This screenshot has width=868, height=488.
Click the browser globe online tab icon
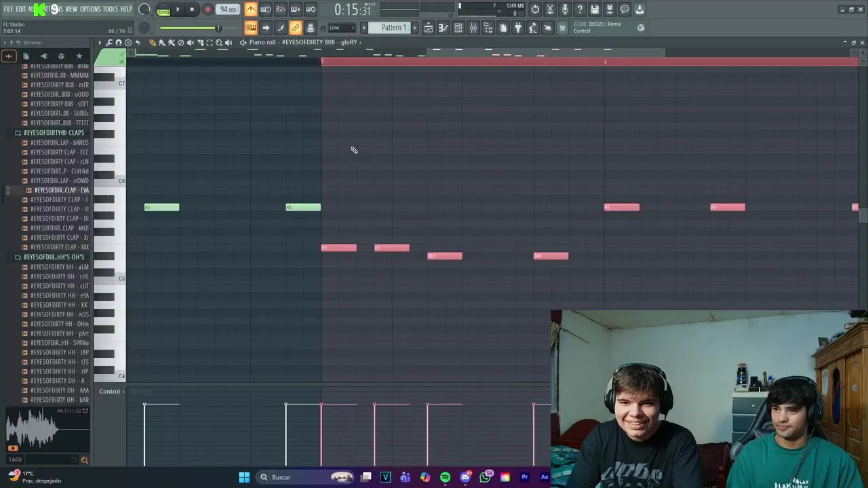pyautogui.click(x=61, y=56)
